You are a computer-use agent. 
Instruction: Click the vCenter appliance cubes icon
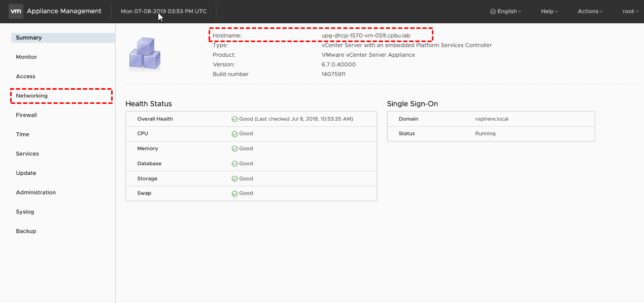point(145,53)
